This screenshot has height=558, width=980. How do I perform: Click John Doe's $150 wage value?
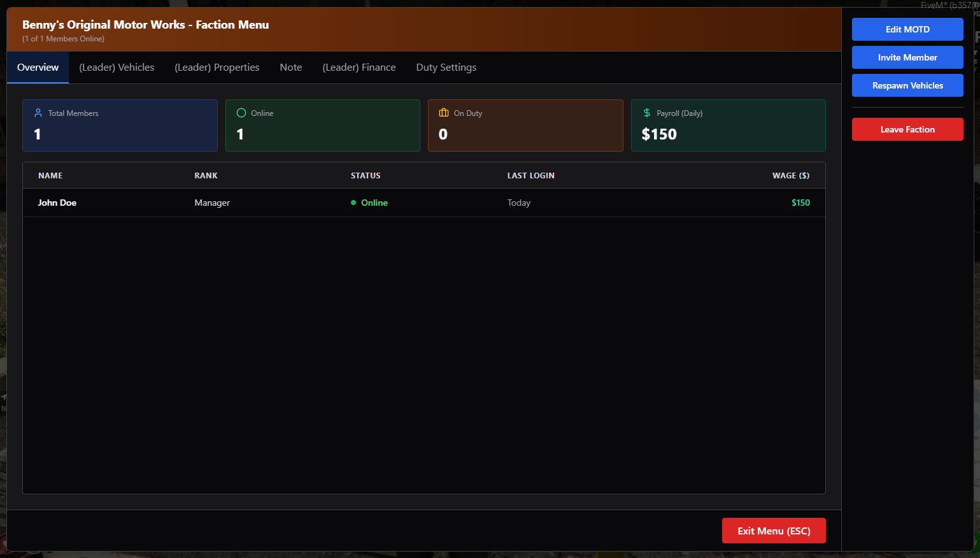[x=800, y=203]
